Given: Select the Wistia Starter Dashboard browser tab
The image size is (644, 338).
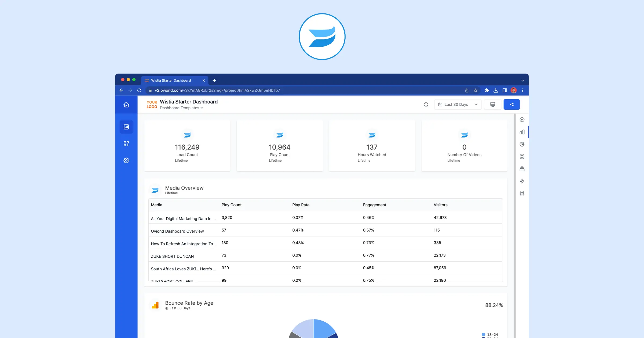Looking at the screenshot, I should [174, 80].
